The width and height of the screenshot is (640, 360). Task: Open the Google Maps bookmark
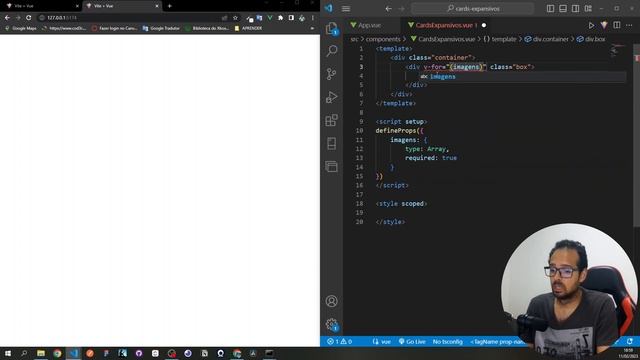[21, 29]
